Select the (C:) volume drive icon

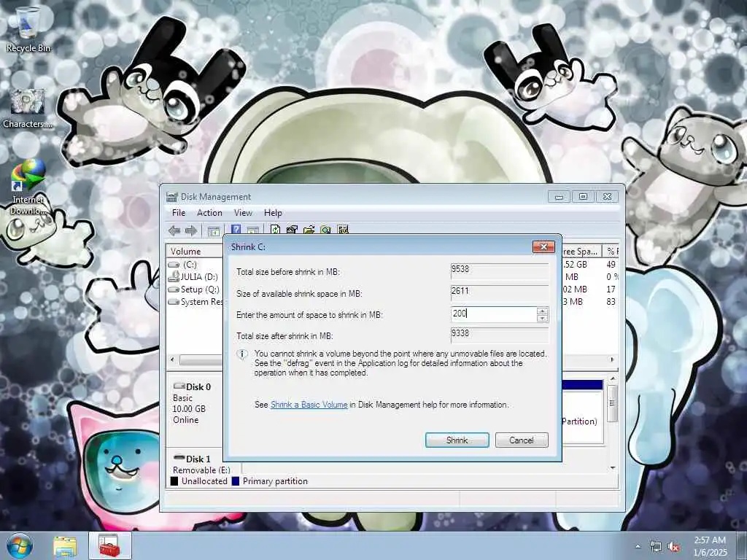point(174,265)
